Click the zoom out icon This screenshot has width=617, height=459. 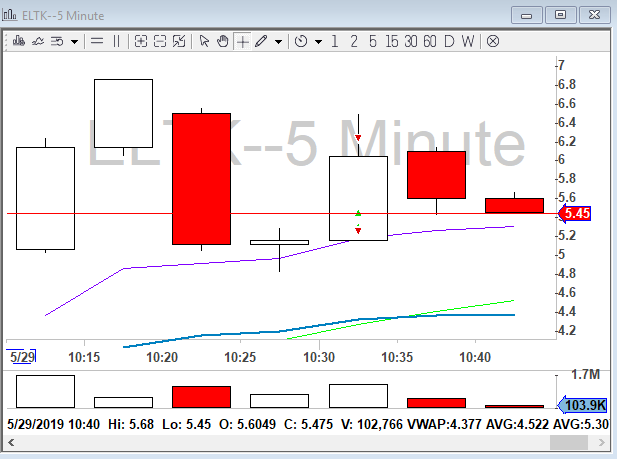160,41
